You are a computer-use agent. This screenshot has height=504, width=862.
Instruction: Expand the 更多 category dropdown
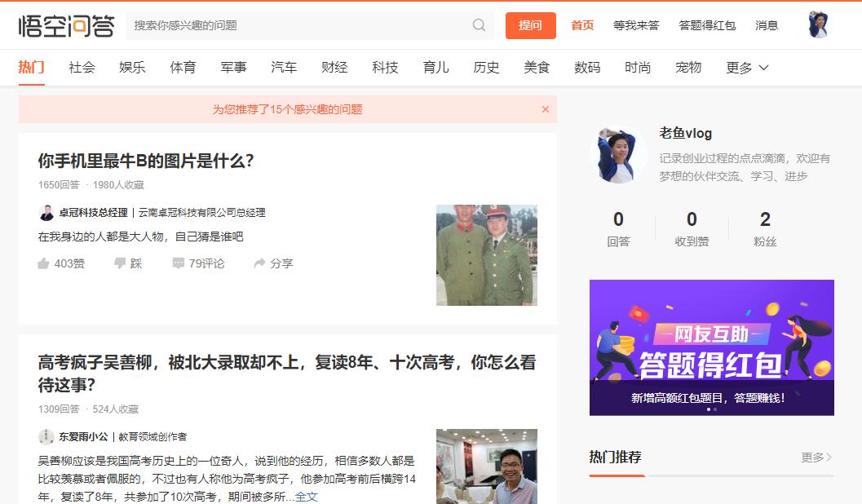[x=744, y=68]
